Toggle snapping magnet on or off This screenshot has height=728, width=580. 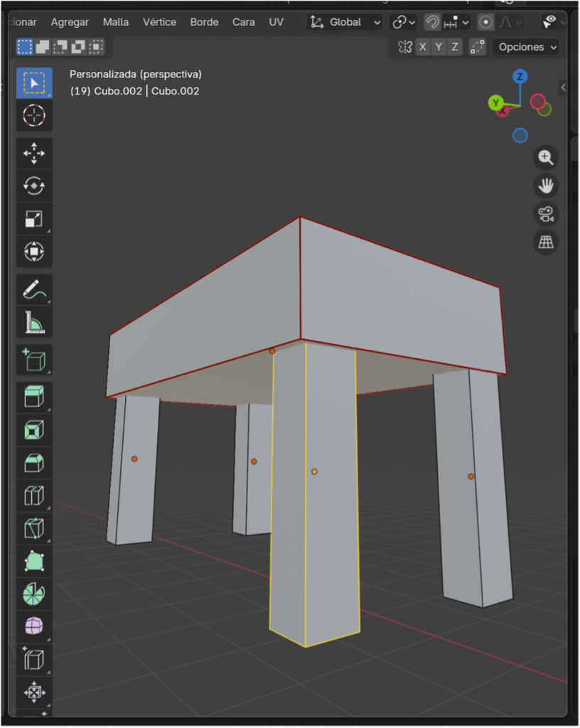432,22
